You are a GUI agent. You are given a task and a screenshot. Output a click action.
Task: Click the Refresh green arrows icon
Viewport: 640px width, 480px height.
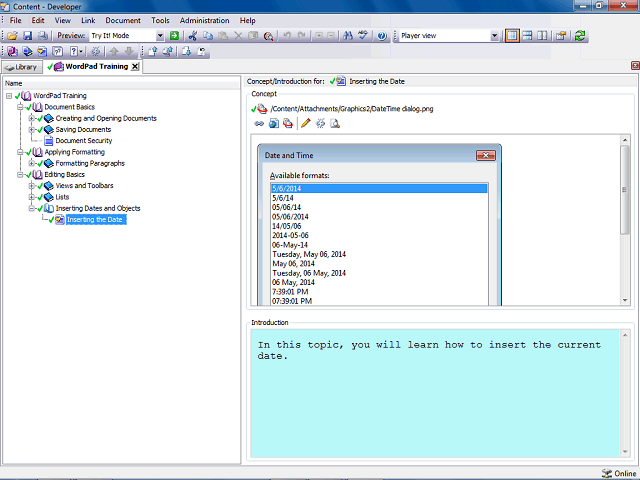(580, 36)
